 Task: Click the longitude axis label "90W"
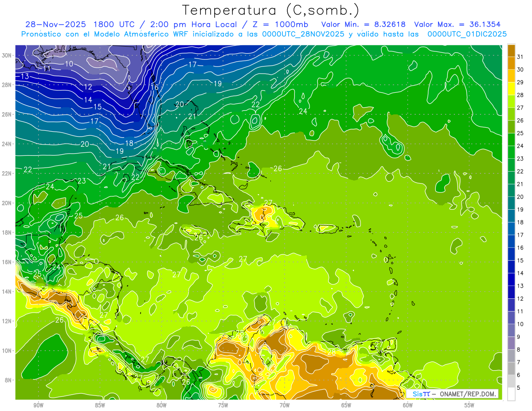pyautogui.click(x=38, y=405)
